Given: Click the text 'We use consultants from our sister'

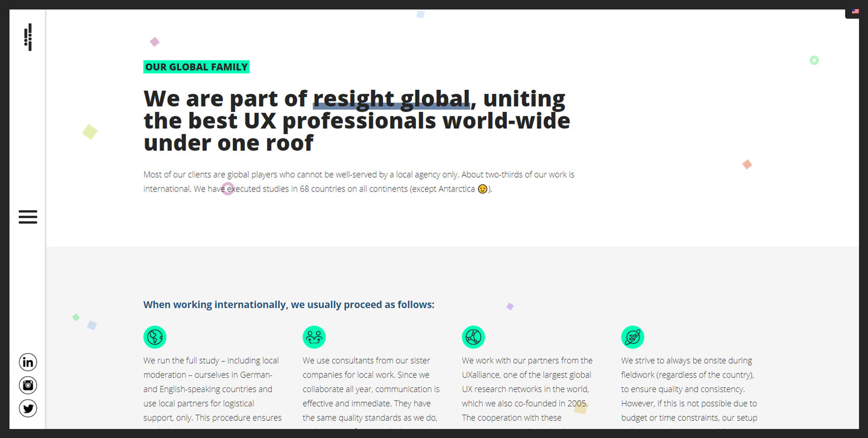Looking at the screenshot, I should point(366,361).
